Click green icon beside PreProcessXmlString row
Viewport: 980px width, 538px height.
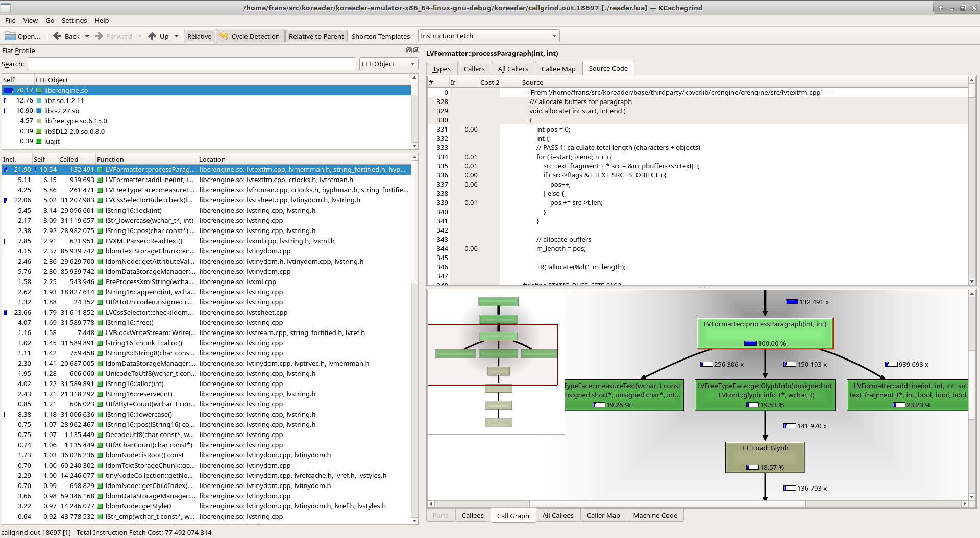pyautogui.click(x=100, y=282)
